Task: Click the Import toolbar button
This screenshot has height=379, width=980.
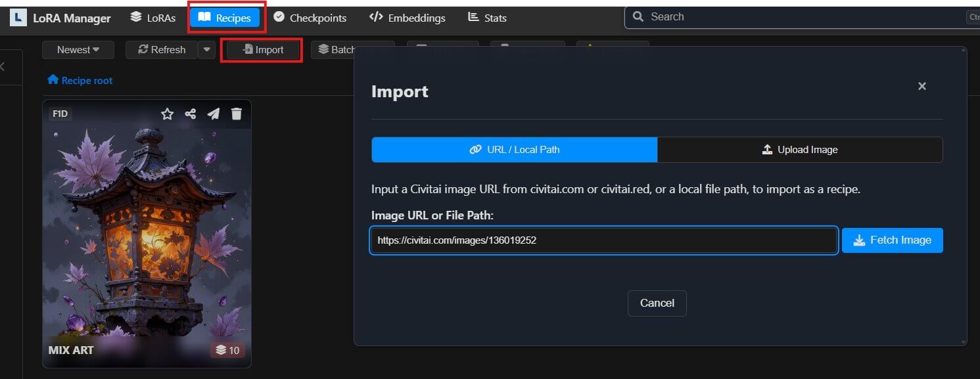Action: coord(262,50)
